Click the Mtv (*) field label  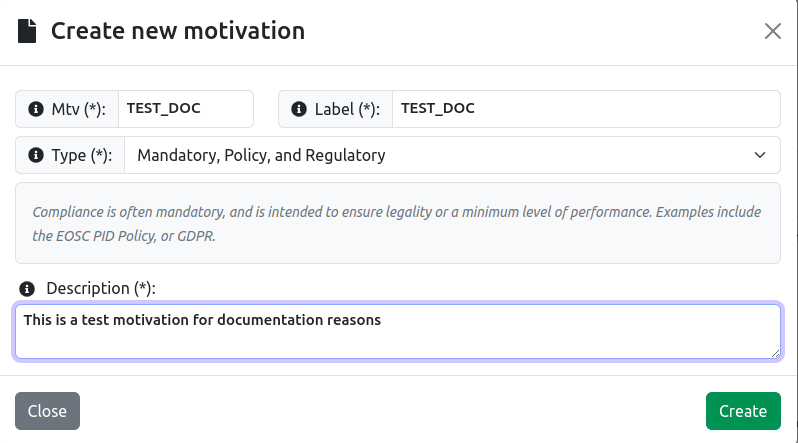78,109
